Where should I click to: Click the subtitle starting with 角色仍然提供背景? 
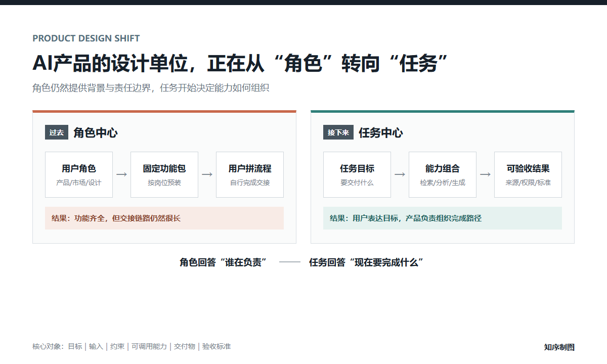pyautogui.click(x=151, y=88)
